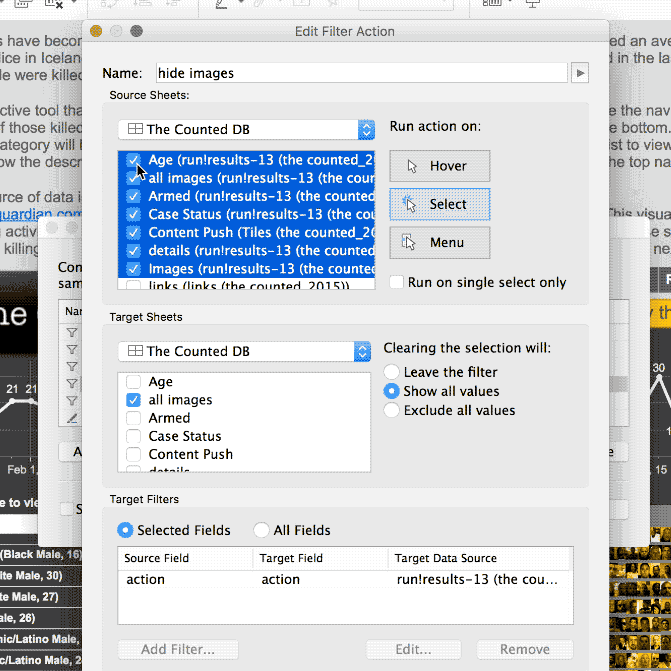Click the Target Data Source column header
The image size is (671, 671).
click(480, 558)
